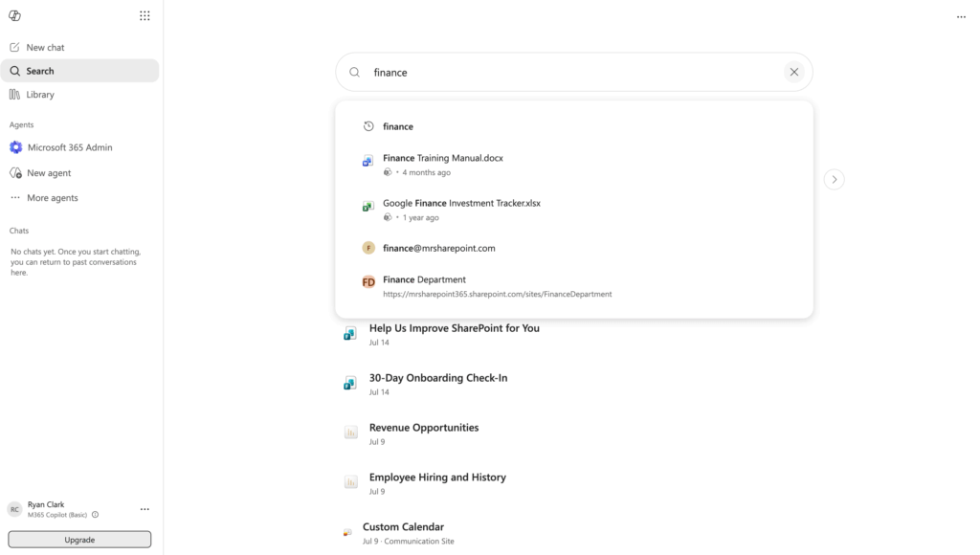Create a New agent

(80, 172)
